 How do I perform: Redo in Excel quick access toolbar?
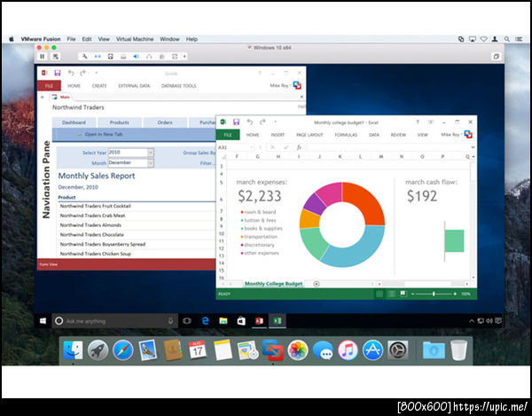[x=262, y=122]
